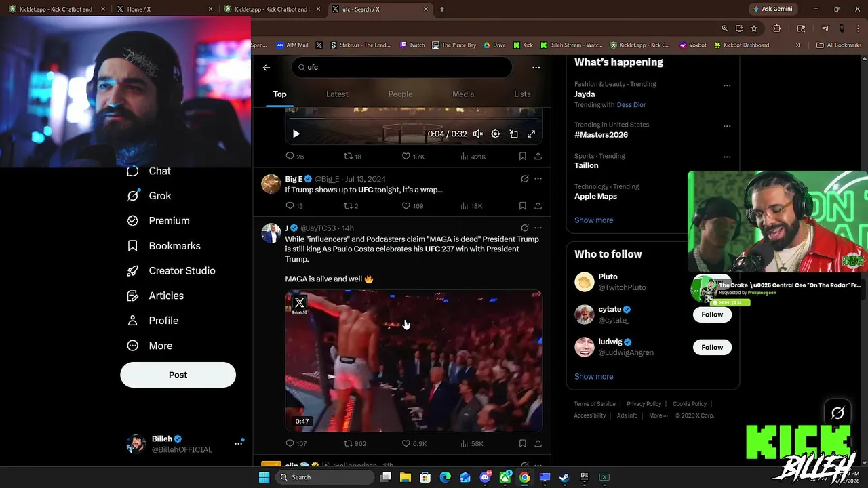Screen dimensions: 868x488
Task: Open the Twitch bookmark
Action: pyautogui.click(x=412, y=45)
